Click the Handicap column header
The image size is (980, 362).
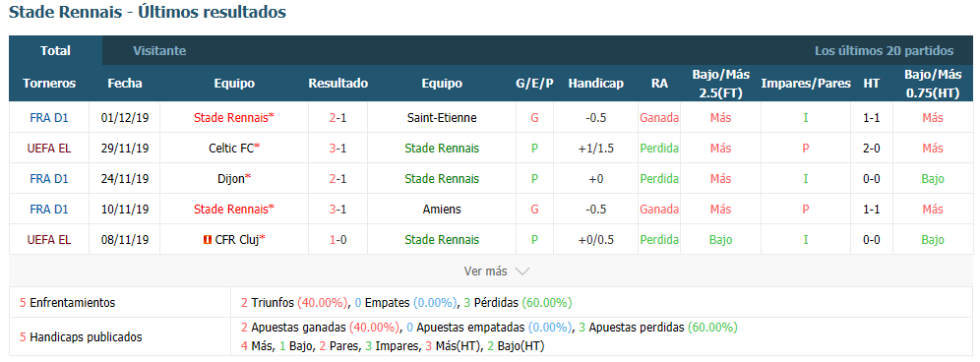pos(595,84)
